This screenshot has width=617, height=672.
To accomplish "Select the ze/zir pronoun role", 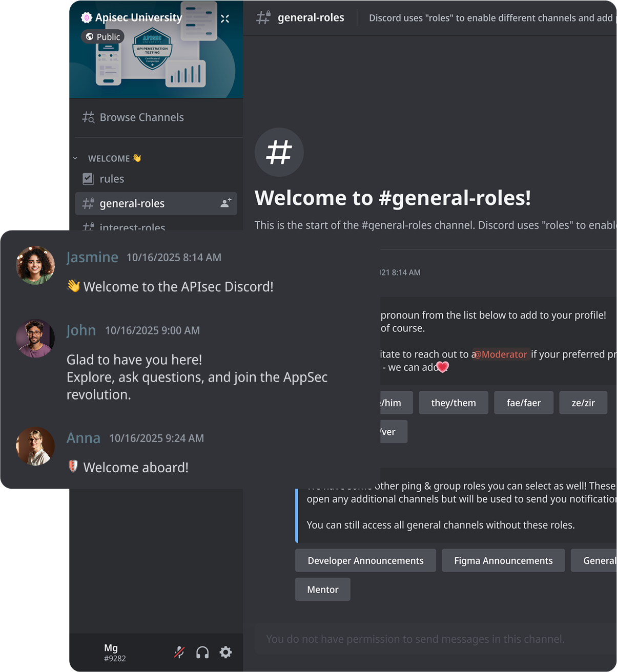I will tap(583, 403).
